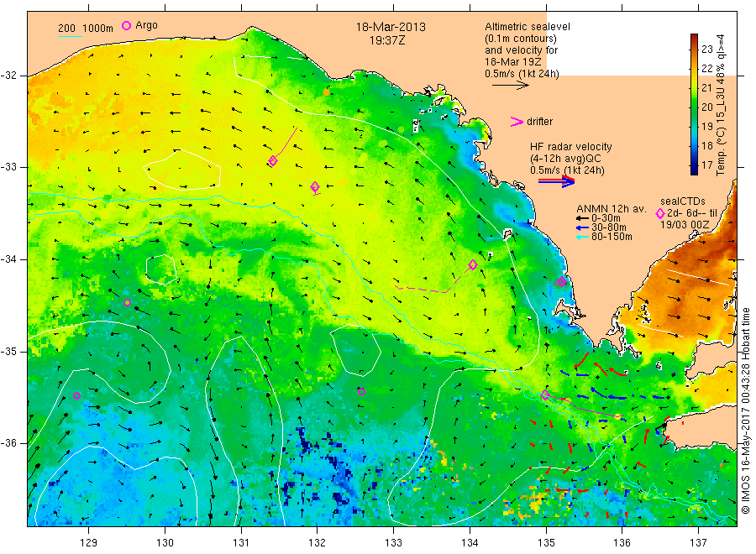Click the 131 longitude axis label
Screen dimensions: 756x554
tap(241, 543)
